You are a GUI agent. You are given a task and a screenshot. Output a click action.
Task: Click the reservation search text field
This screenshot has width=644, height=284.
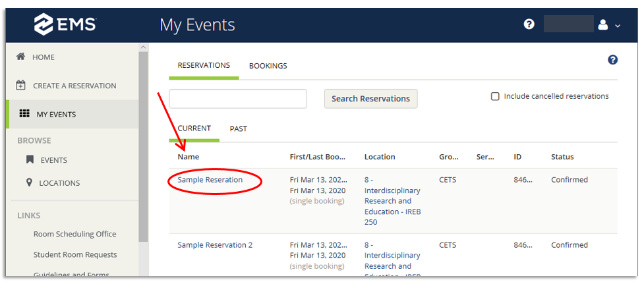point(238,99)
